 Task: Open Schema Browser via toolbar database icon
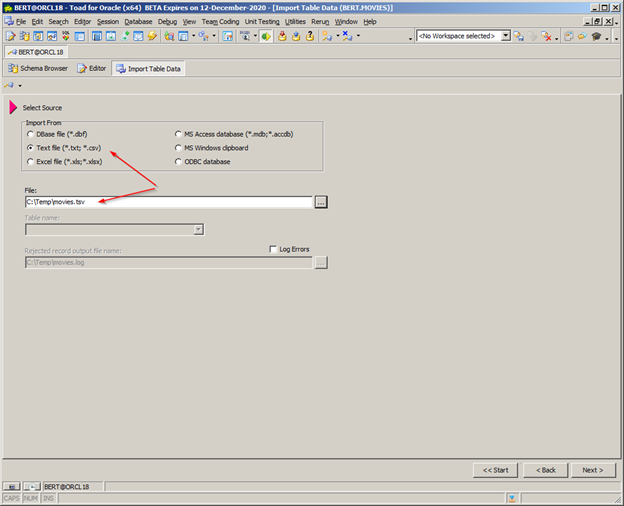[24, 36]
